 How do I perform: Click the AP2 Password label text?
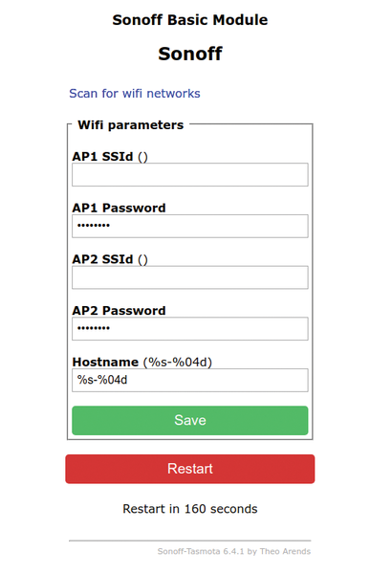(119, 310)
